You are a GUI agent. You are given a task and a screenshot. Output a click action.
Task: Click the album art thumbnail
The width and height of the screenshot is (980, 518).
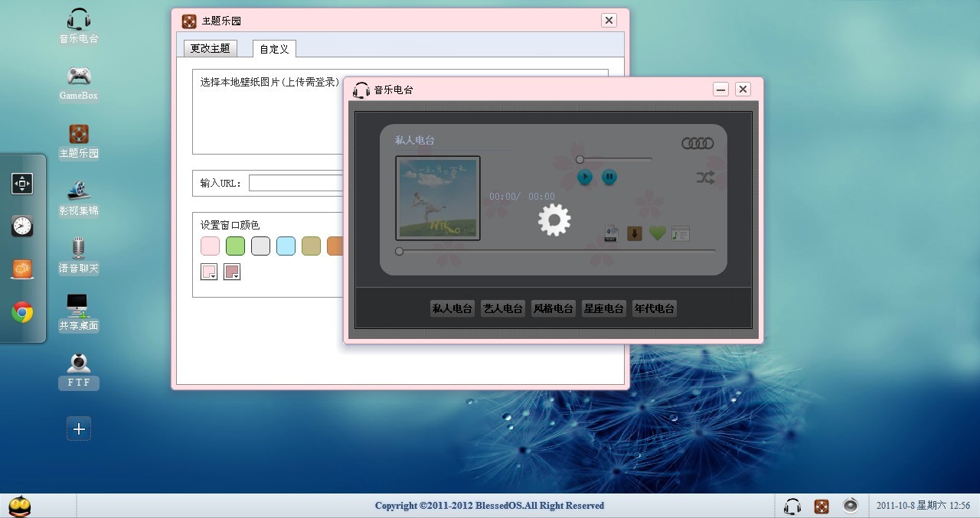(x=437, y=198)
